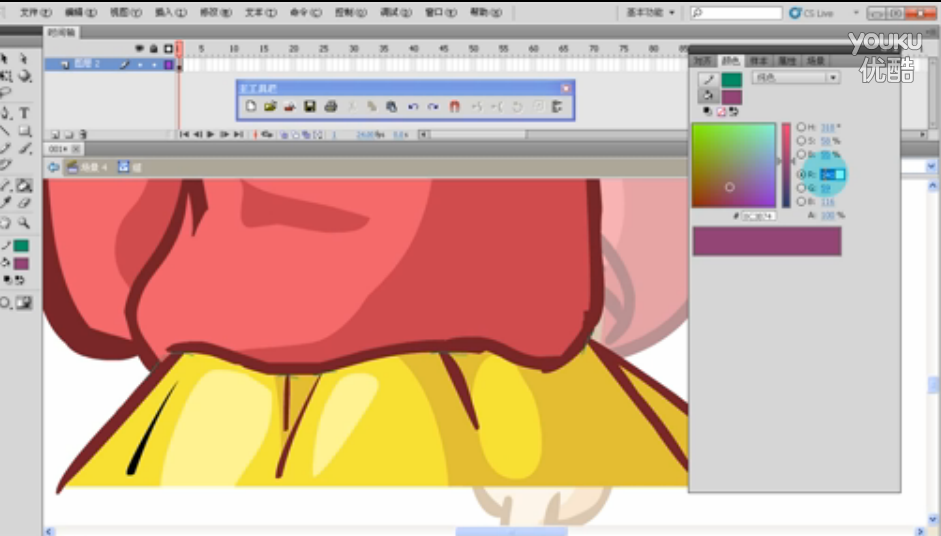Image resolution: width=941 pixels, height=536 pixels.
Task: Select the H radio button in Color panel
Action: click(x=801, y=127)
